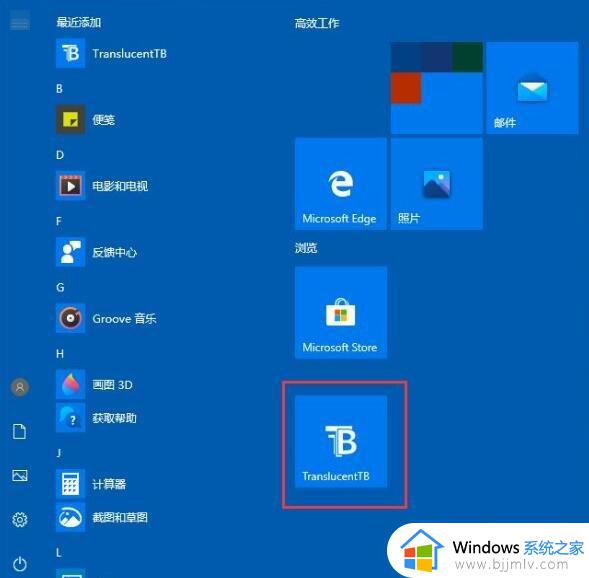Viewport: 589px width, 578px height.
Task: Click the 便笺 label text
Action: pos(104,120)
